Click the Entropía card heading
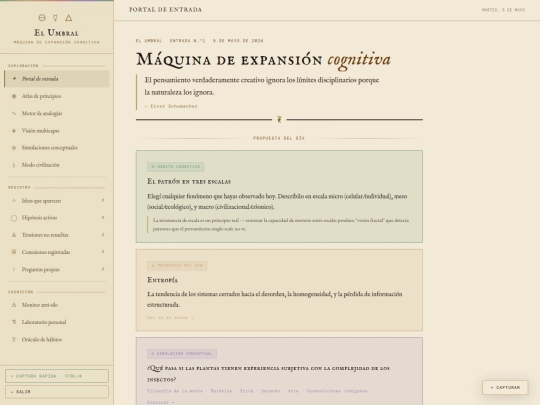 (x=163, y=280)
